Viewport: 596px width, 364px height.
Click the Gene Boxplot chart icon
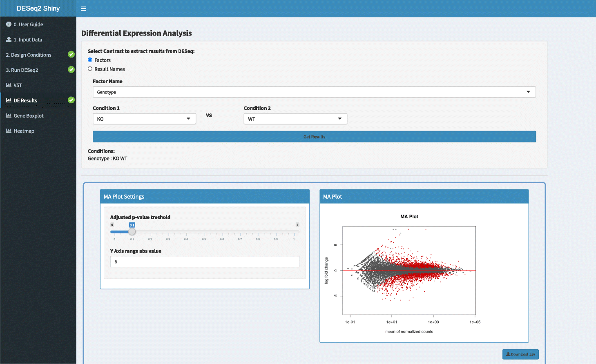pos(9,115)
